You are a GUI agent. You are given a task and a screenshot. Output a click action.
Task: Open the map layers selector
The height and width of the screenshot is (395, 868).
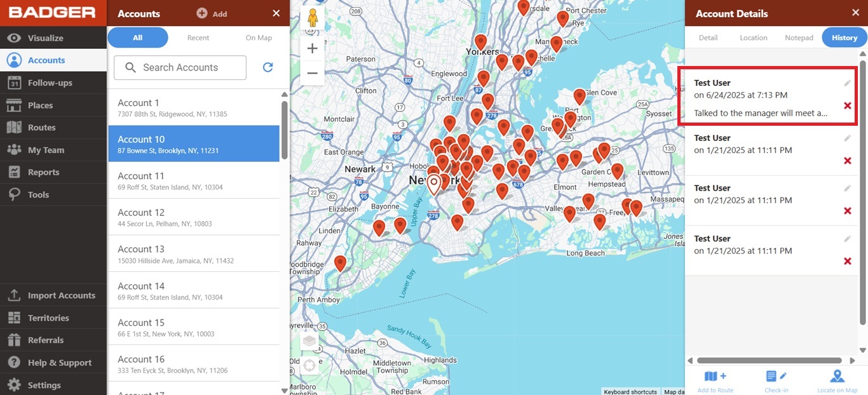[309, 340]
